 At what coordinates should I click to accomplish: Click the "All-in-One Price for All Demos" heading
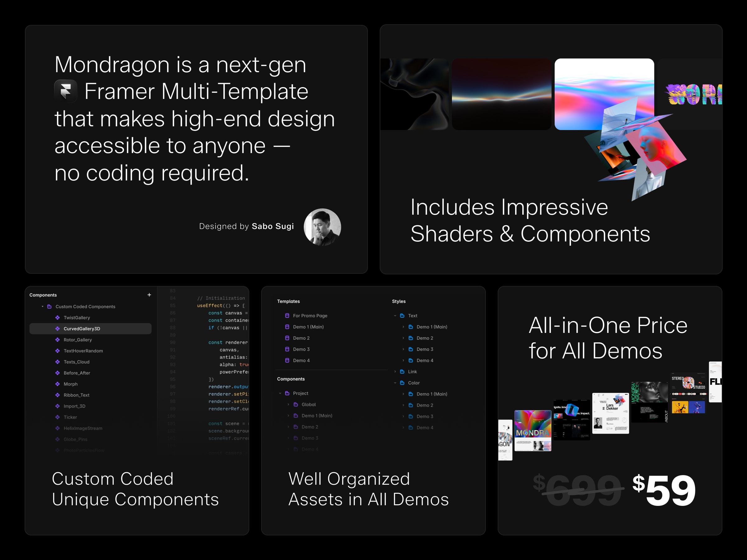pyautogui.click(x=608, y=338)
